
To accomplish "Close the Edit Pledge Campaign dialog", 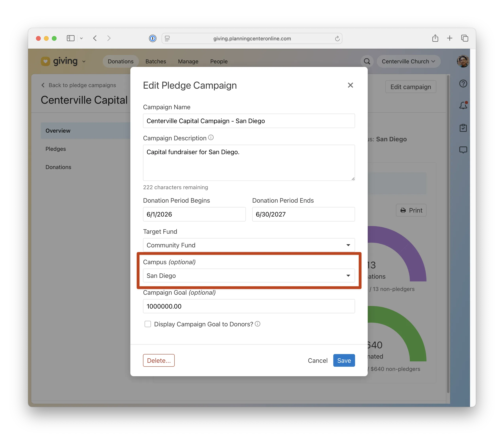I will [350, 85].
